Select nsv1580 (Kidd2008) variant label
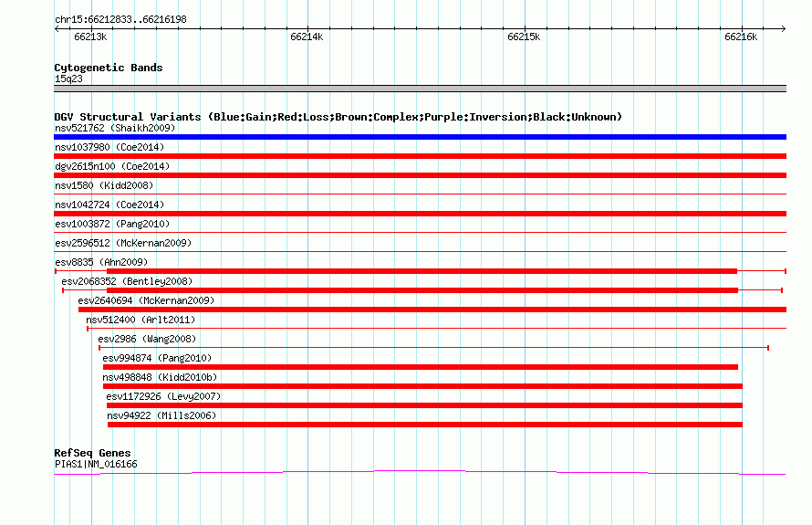 coord(104,185)
